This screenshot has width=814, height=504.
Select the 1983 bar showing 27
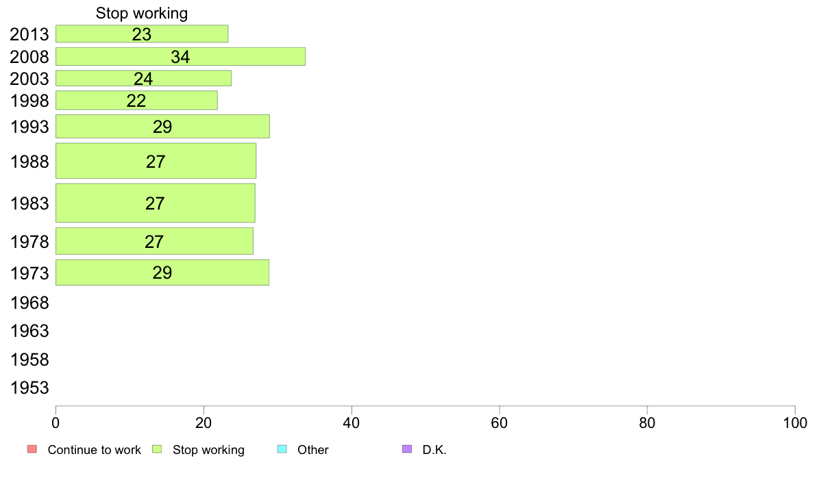pos(156,203)
